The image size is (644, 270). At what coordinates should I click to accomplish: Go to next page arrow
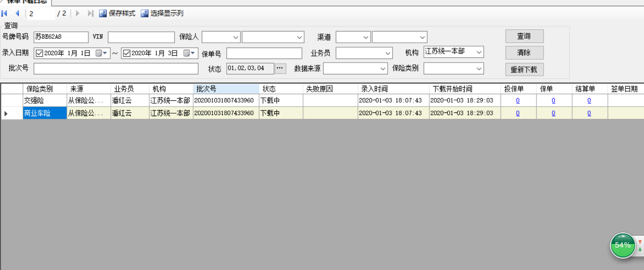point(78,14)
